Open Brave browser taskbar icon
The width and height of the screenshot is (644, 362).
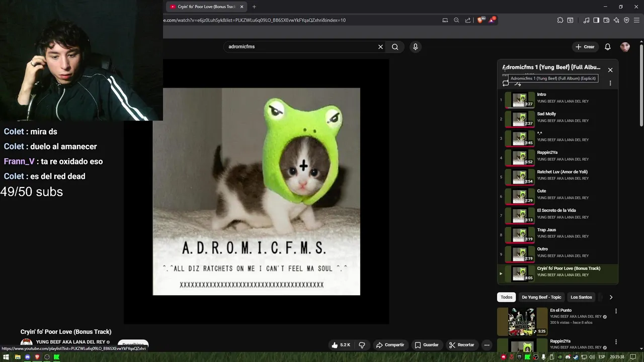(x=37, y=357)
